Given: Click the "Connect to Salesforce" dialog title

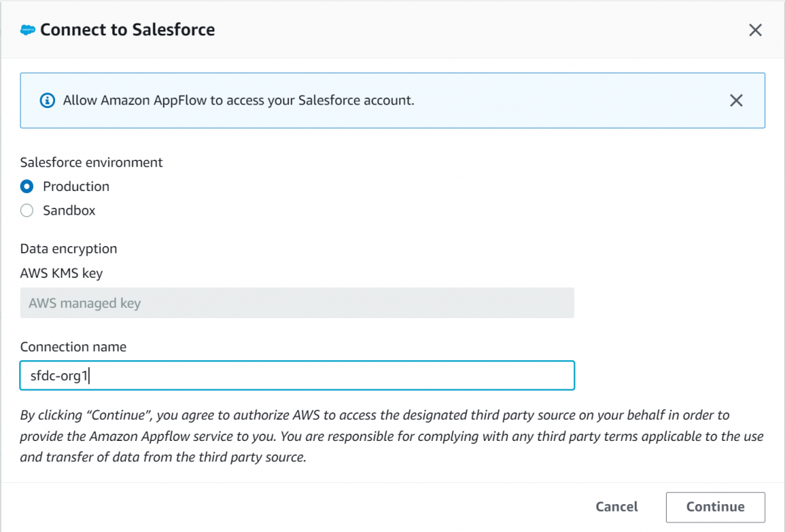Looking at the screenshot, I should (127, 30).
